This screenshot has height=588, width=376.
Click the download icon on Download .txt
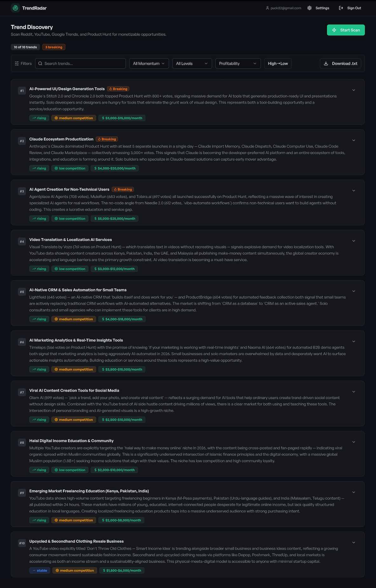coord(326,63)
